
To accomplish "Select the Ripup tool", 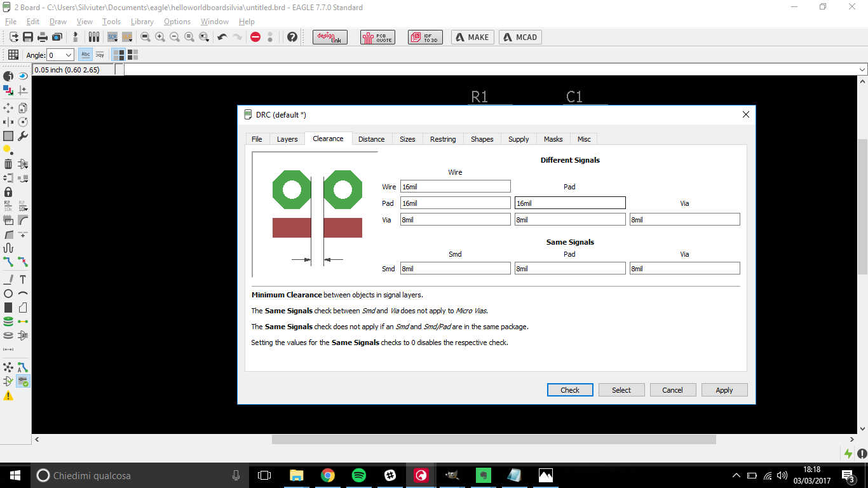I will (23, 262).
